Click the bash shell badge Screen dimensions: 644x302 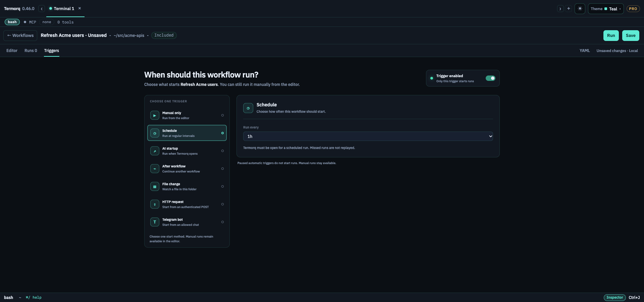point(12,22)
